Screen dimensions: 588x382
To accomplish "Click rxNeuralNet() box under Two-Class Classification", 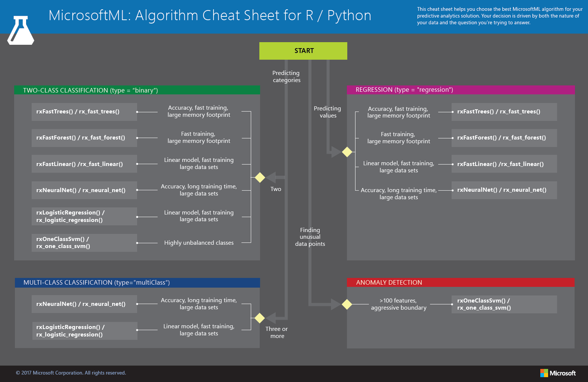I will (x=84, y=190).
